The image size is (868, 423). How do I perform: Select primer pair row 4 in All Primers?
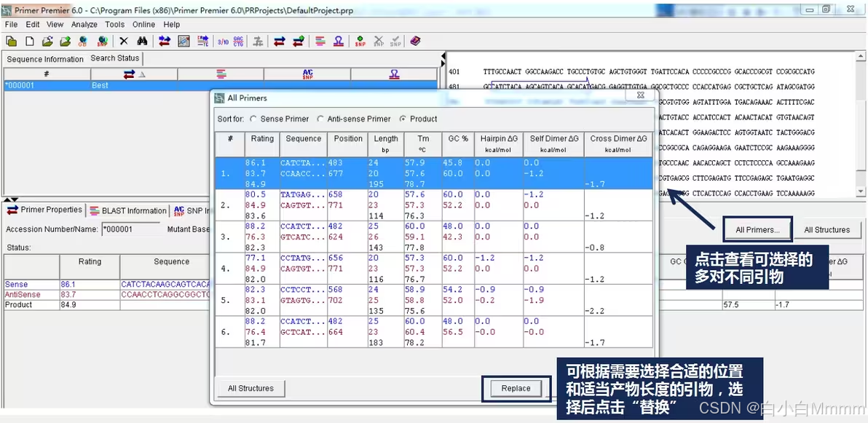(434, 269)
